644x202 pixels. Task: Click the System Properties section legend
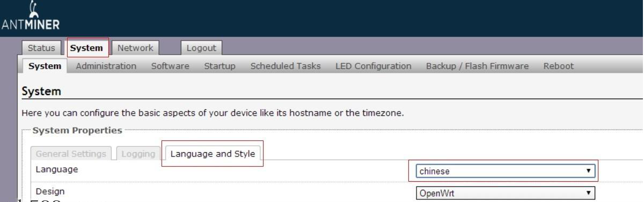click(x=78, y=131)
